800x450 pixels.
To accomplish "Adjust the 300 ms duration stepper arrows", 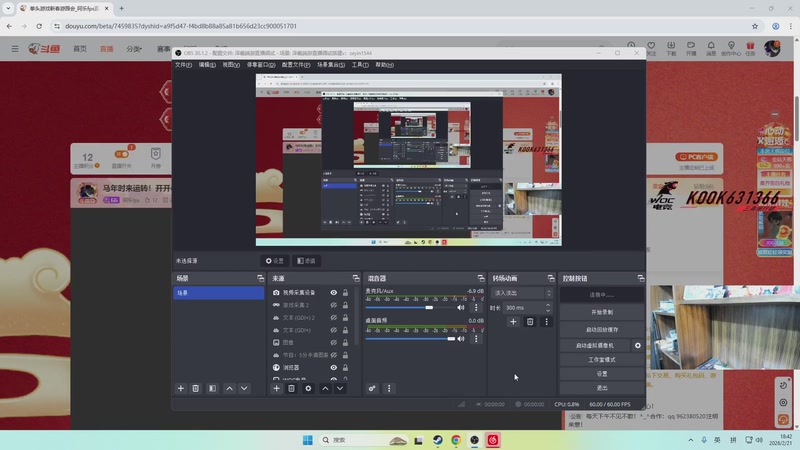I will pos(548,308).
